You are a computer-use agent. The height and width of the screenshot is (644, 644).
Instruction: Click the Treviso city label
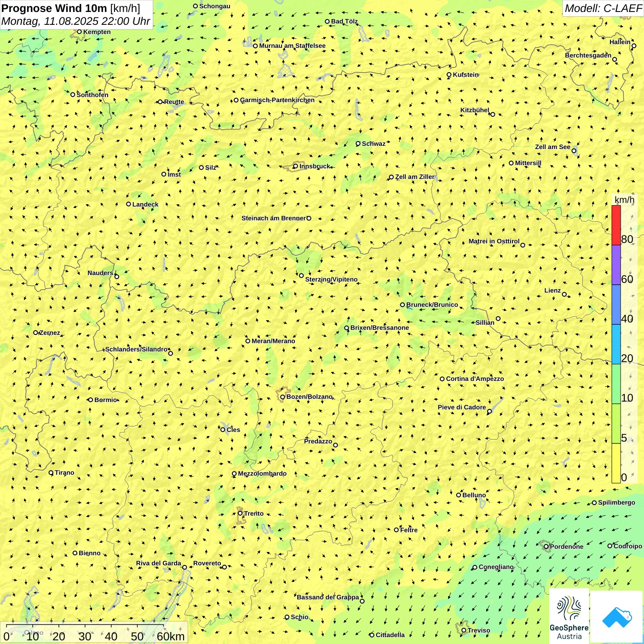[x=479, y=630]
